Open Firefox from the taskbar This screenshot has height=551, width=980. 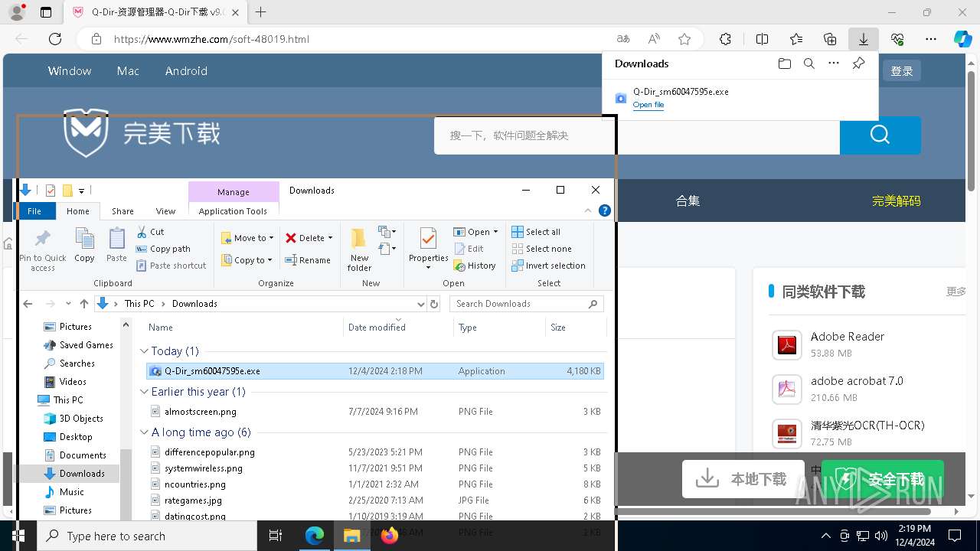pyautogui.click(x=389, y=536)
